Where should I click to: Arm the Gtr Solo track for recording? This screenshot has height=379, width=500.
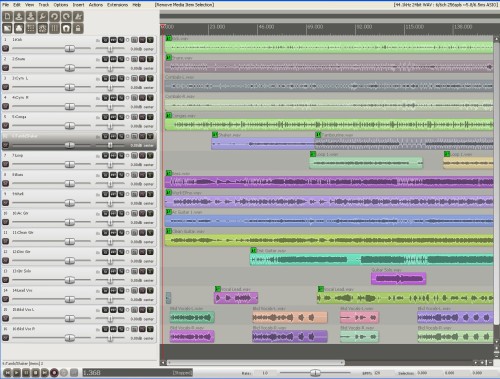(x=5, y=280)
